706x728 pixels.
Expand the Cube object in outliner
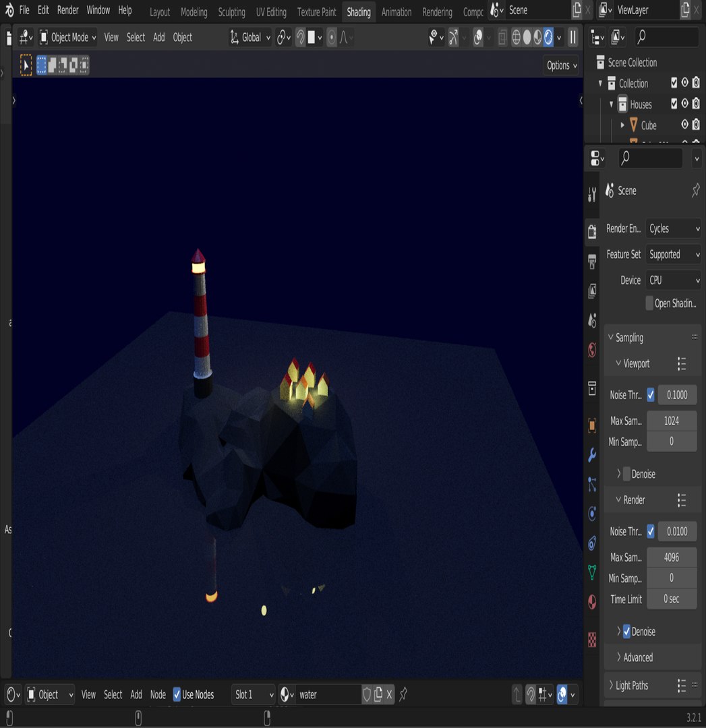point(622,125)
